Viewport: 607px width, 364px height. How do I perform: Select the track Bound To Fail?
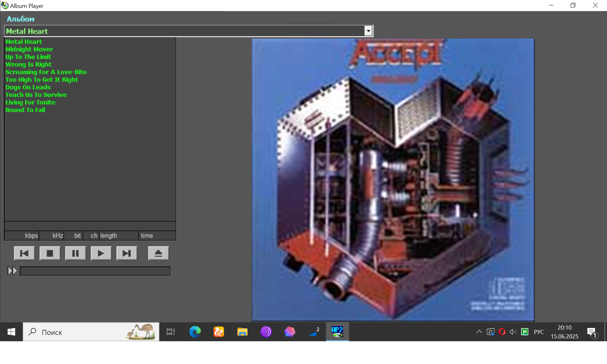pos(25,110)
